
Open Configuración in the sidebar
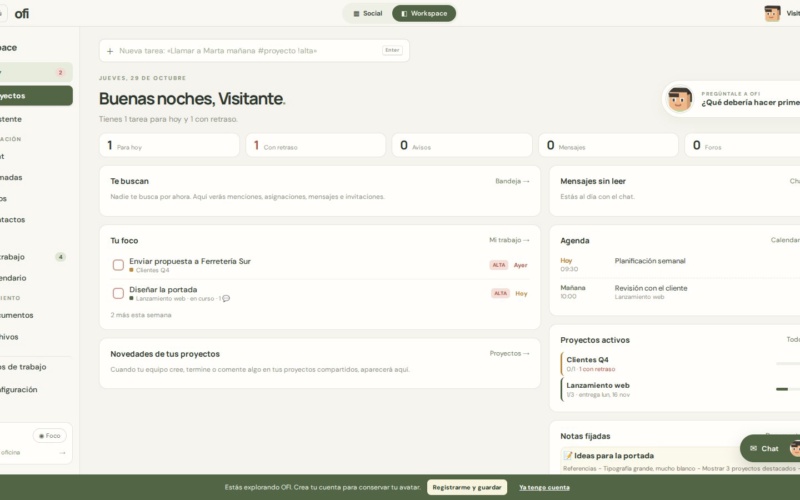click(34, 390)
